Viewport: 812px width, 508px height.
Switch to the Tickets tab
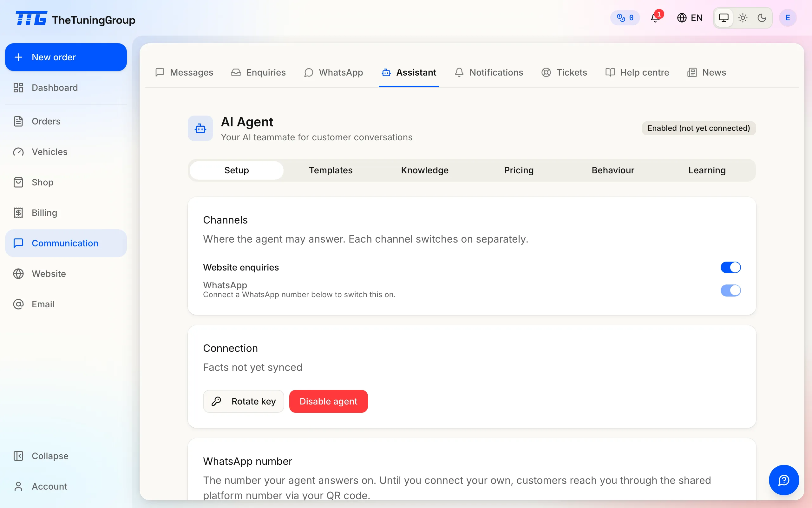(564, 72)
